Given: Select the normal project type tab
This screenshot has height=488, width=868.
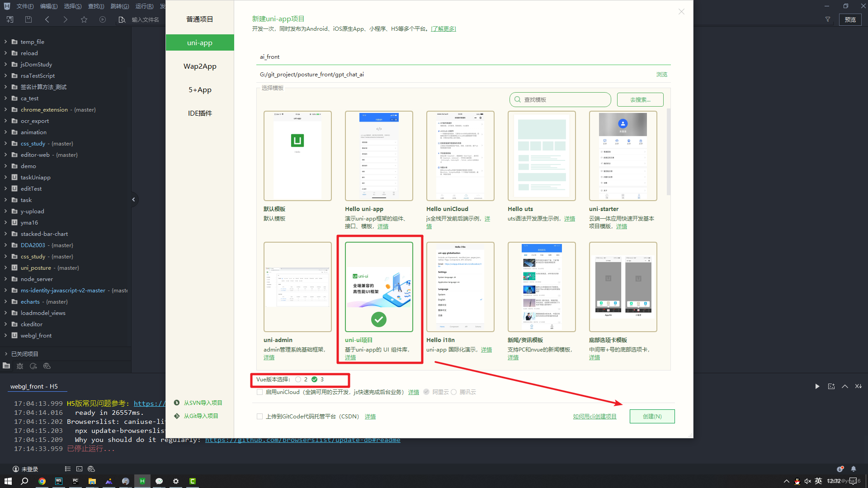Looking at the screenshot, I should [200, 19].
